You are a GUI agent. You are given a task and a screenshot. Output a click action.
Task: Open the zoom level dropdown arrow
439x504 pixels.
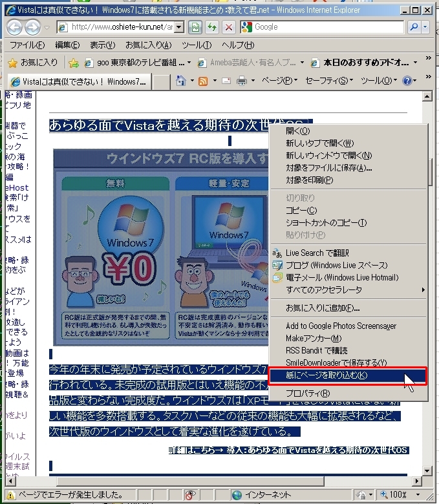point(418,495)
